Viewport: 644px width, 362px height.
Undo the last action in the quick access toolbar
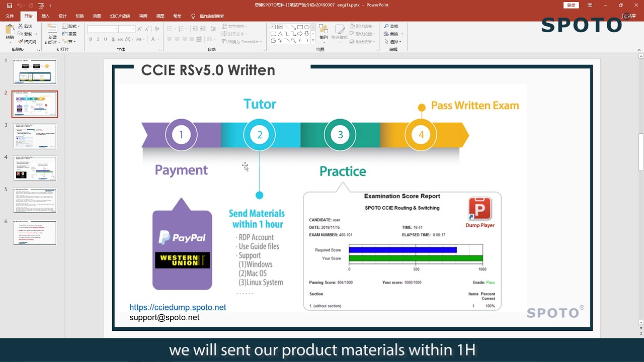point(19,5)
